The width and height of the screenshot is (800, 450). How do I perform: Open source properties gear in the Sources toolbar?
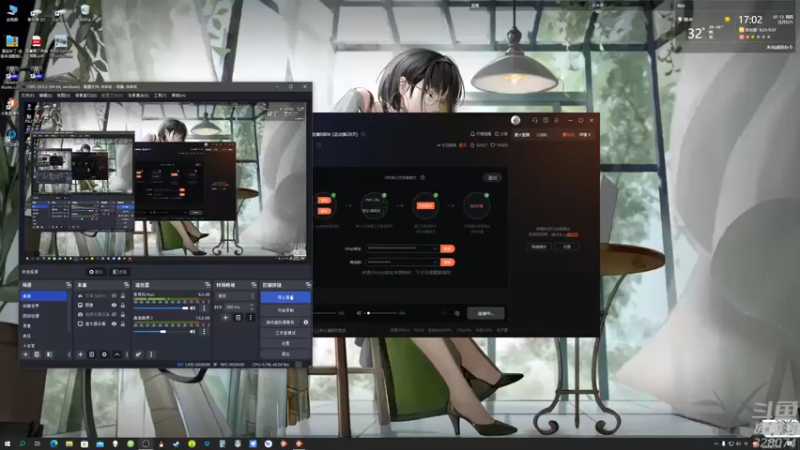pos(104,354)
